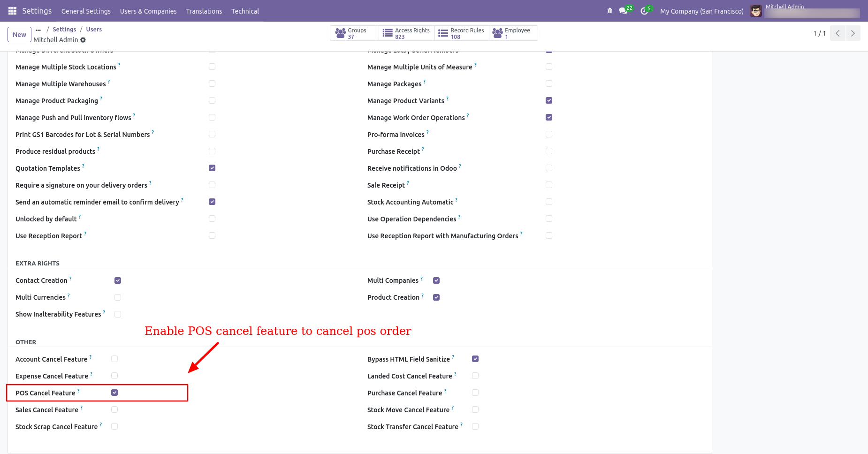Open the Record Rules 108 stat button
The image size is (868, 454).
(462, 33)
